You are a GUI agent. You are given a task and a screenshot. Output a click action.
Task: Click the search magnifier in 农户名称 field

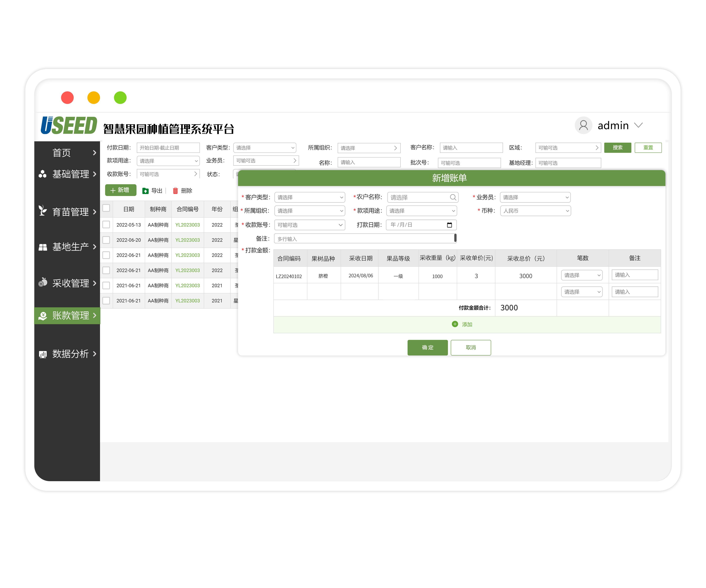click(x=453, y=197)
